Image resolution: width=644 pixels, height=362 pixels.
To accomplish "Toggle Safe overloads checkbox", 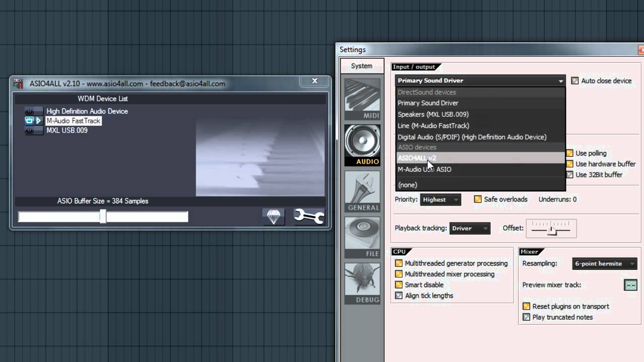I will click(478, 199).
